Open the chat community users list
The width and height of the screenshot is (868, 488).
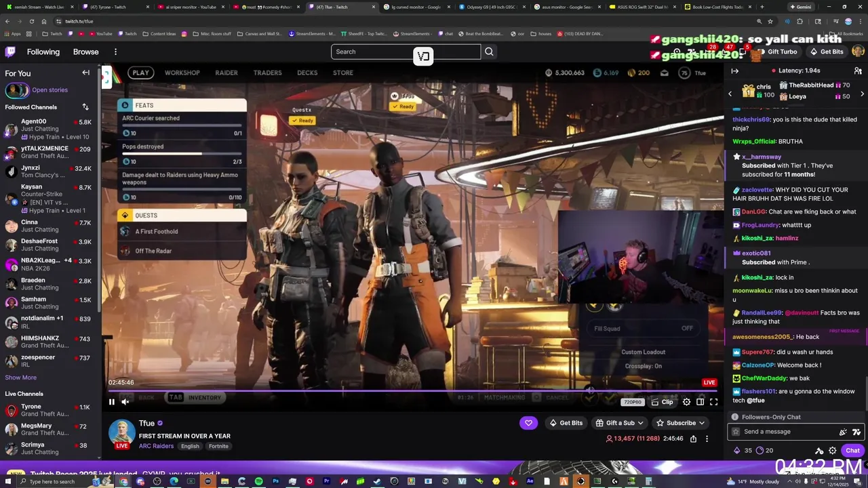click(x=858, y=70)
